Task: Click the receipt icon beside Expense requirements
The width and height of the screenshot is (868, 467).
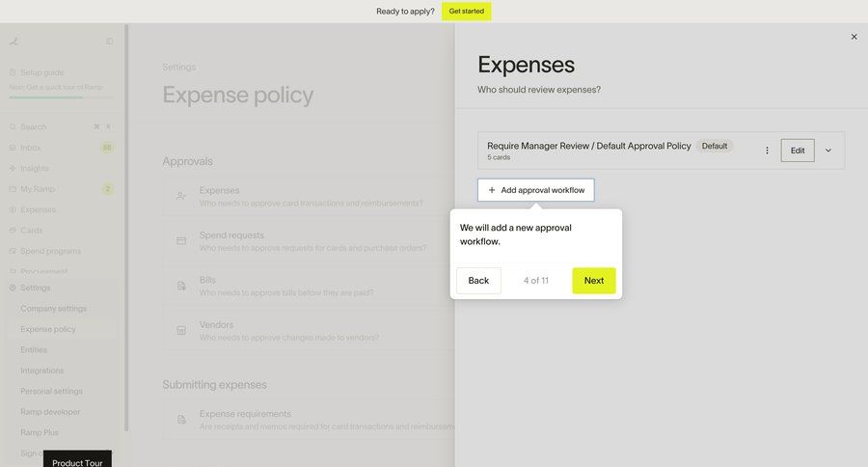Action: [x=181, y=420]
